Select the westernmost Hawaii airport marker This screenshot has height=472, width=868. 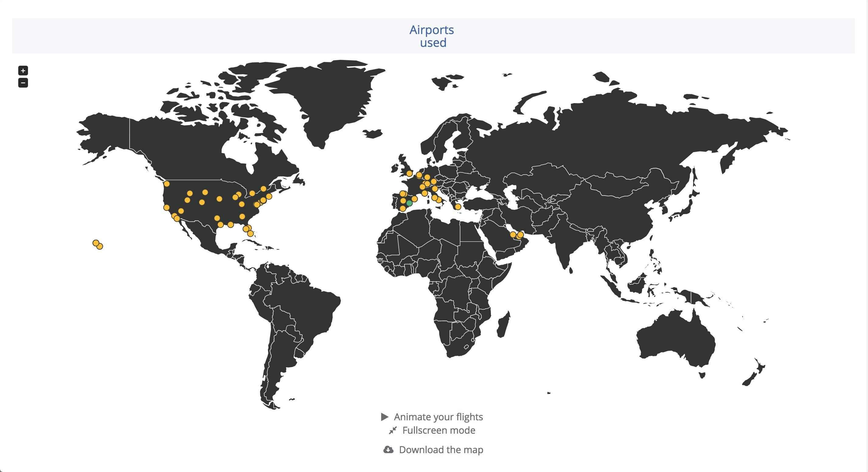pos(96,243)
